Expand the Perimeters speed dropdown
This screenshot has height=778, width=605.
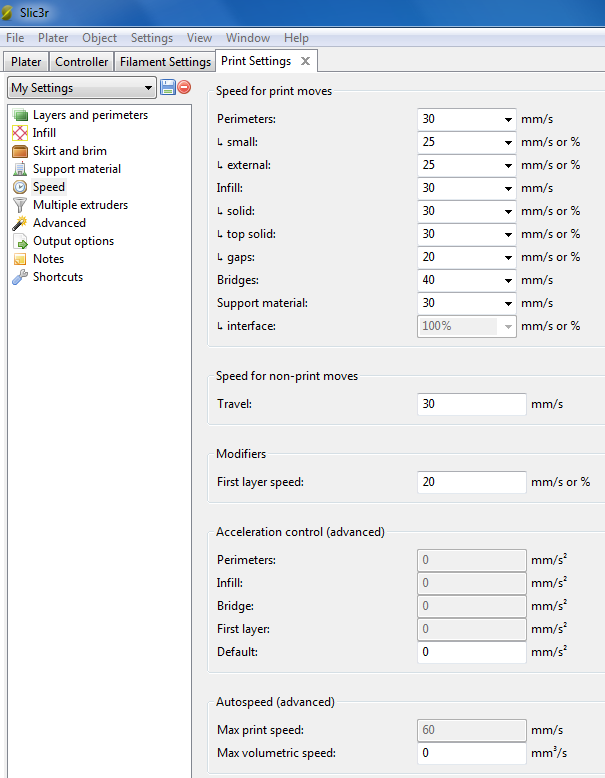point(508,120)
